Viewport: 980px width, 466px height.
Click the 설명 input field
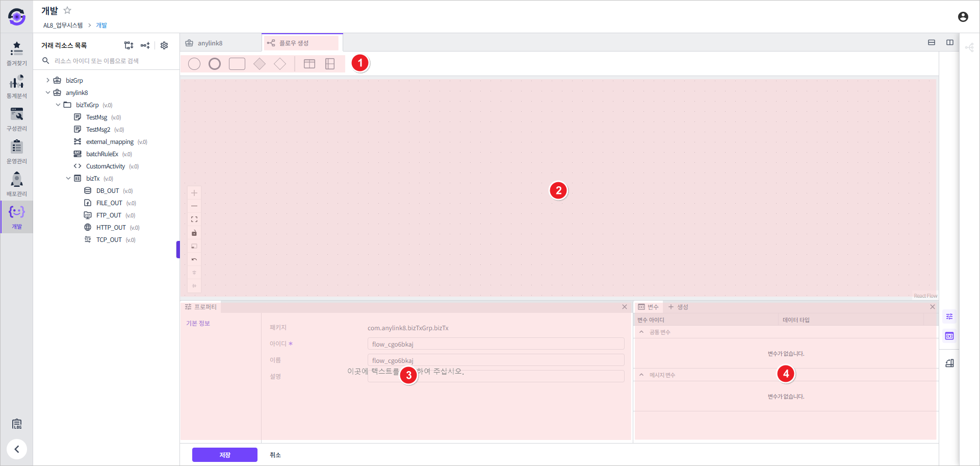coord(496,377)
